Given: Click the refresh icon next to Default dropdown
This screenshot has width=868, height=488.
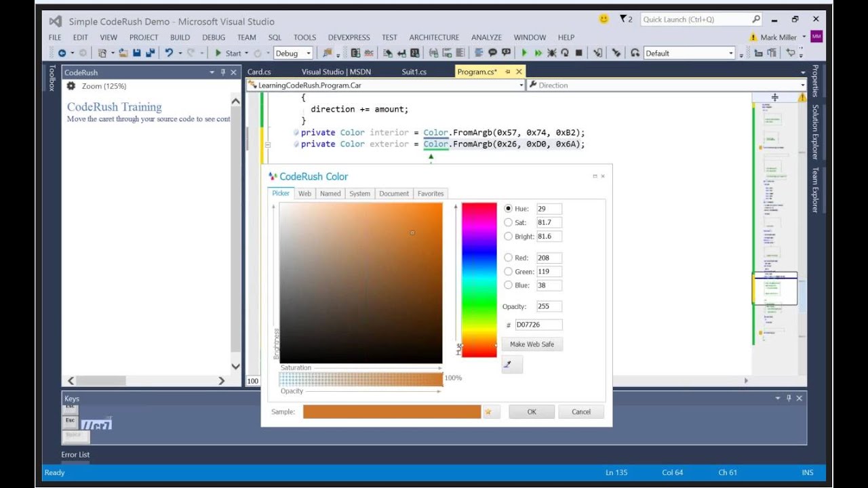Looking at the screenshot, I should click(635, 53).
